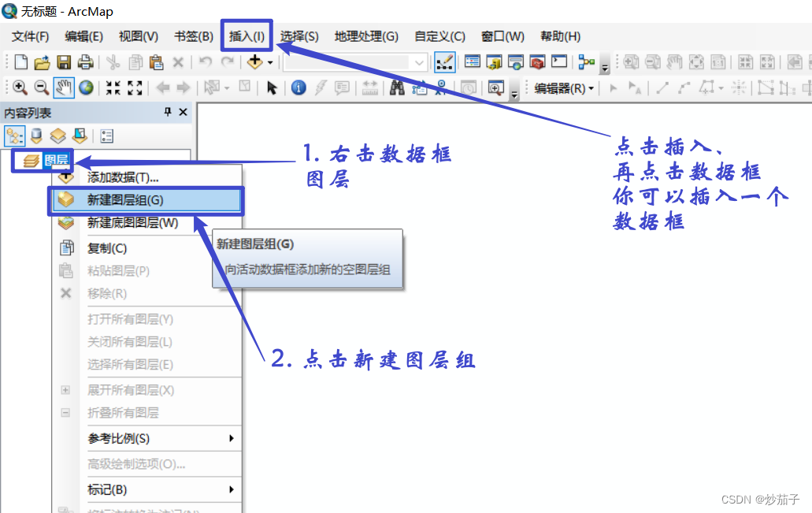The width and height of the screenshot is (812, 513).
Task: Open the Table of Contents window icon
Action: tap(473, 62)
